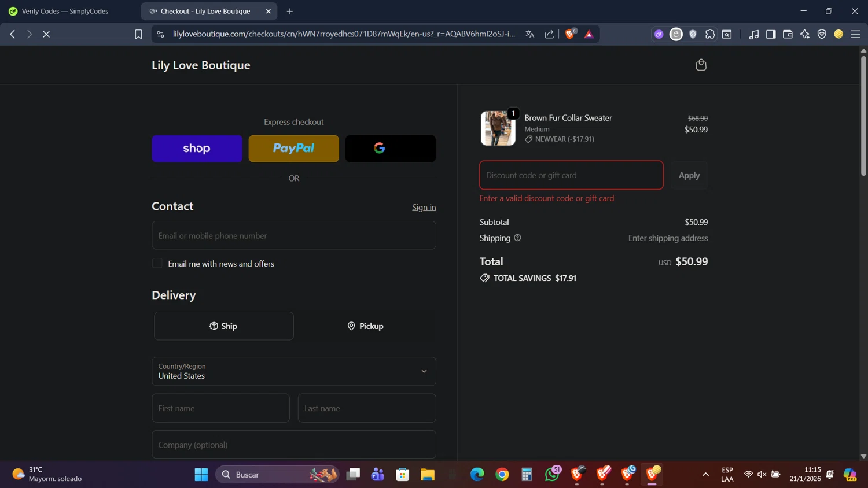Viewport: 868px width, 488px height.
Task: Stop loading the page
Action: [x=46, y=34]
